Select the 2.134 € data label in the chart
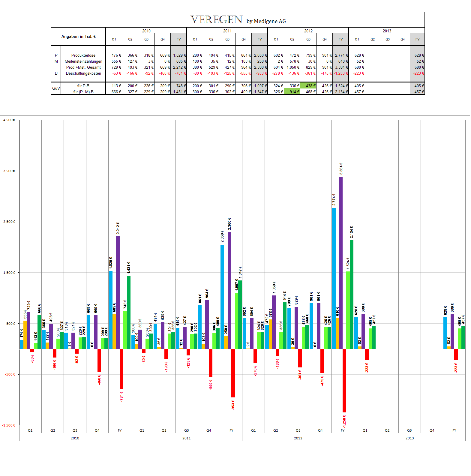Viewport: 471px width, 476px height. (352, 232)
